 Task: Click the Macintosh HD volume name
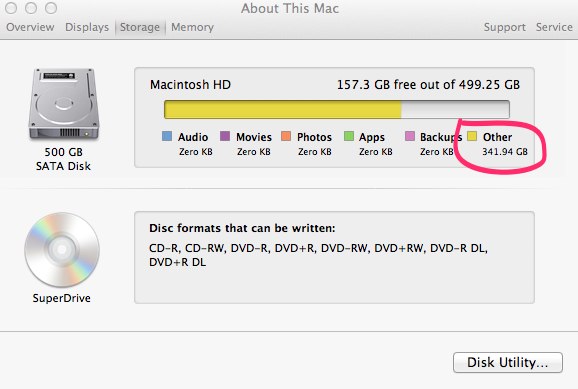190,85
